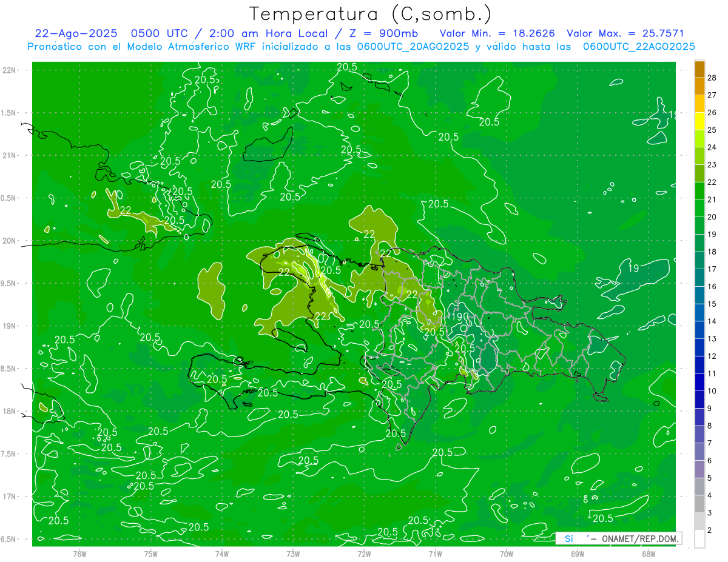Click the legend value '10'
728x562 pixels.
point(712,391)
